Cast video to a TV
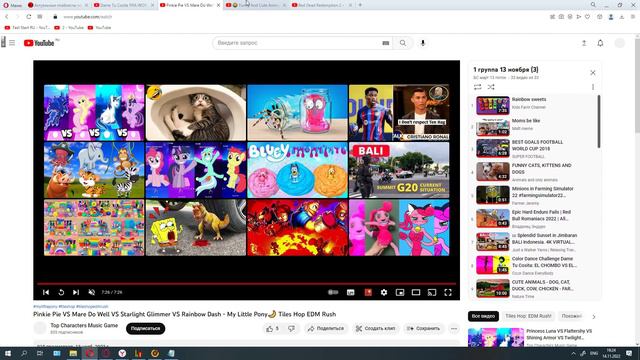Viewport: 640px width, 360px height. tap(432, 292)
